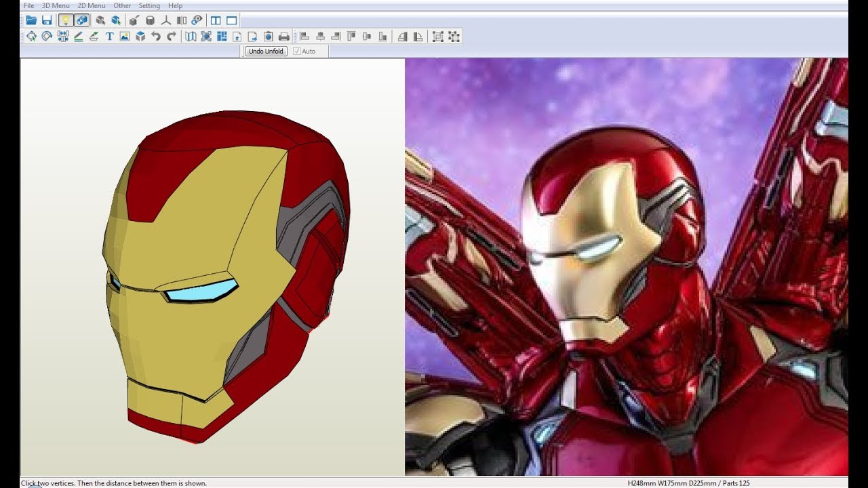Screen dimensions: 868x488
Task: Switch to two-pane split window layout
Action: click(216, 20)
